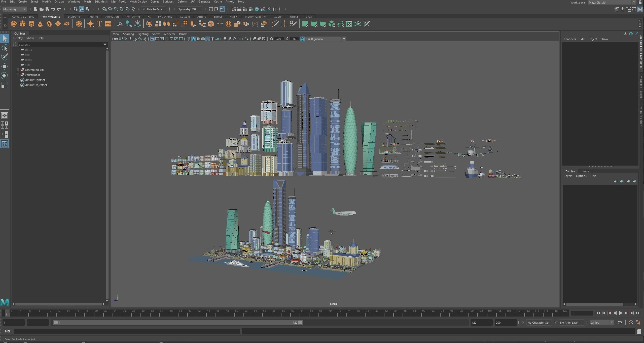Open the Modeling menu set dropdown

tap(15, 9)
